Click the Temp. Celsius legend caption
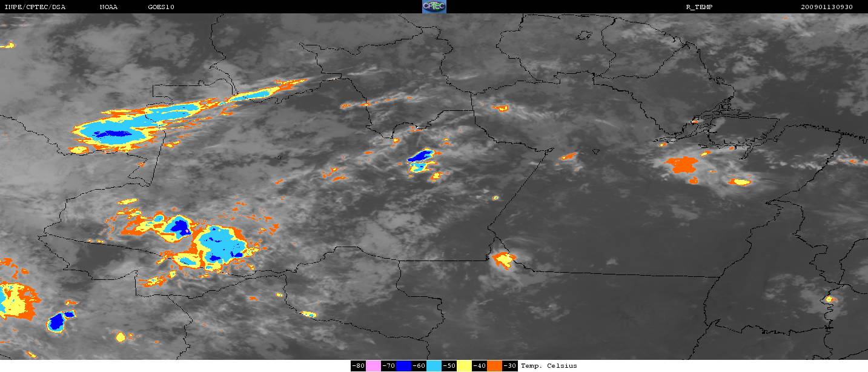Image resolution: width=868 pixels, height=372 pixels. (549, 366)
